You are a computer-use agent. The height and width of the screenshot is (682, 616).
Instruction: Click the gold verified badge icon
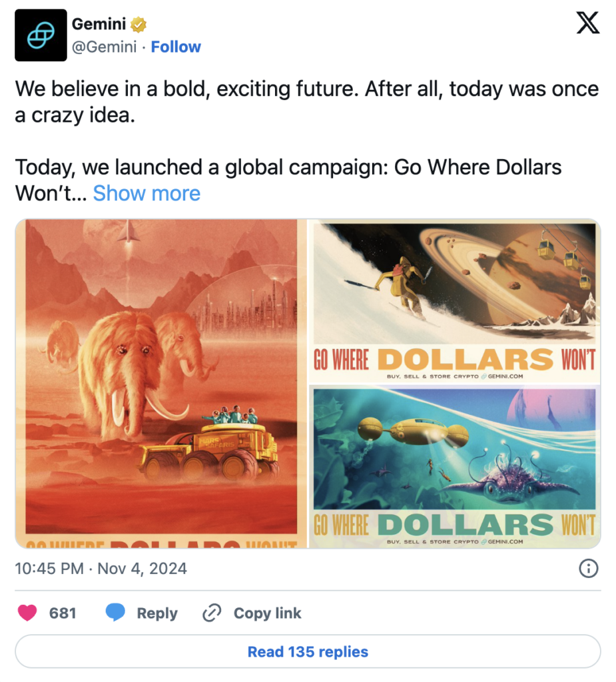pyautogui.click(x=139, y=25)
